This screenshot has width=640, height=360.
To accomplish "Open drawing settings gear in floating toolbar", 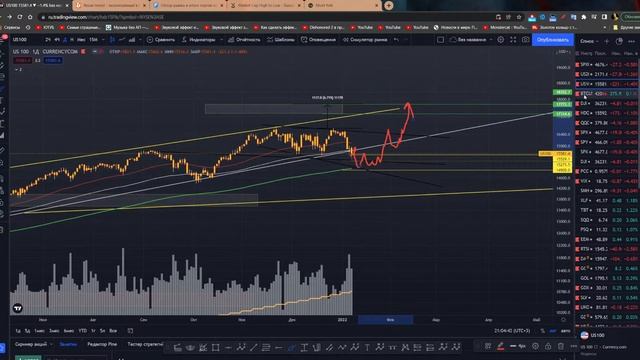I will click(535, 346).
